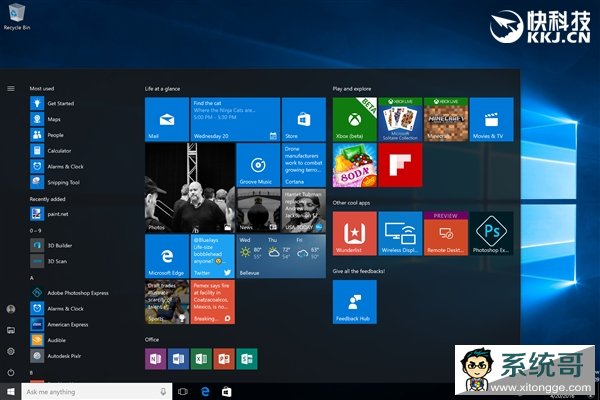The height and width of the screenshot is (400, 600).
Task: Open the Word tile in Office group
Action: click(x=178, y=359)
